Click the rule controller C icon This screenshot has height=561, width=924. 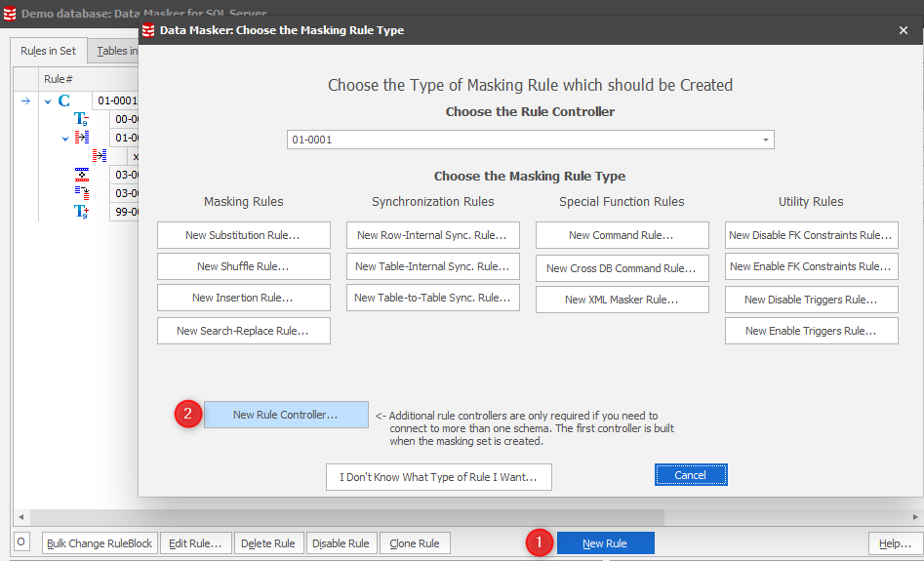[64, 100]
